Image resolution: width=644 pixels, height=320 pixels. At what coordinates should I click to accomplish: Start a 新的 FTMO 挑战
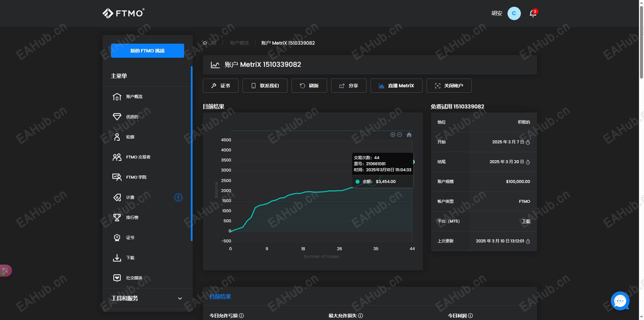point(148,51)
